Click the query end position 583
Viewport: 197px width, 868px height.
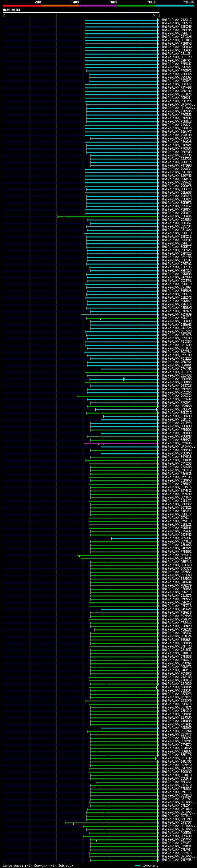155,15
